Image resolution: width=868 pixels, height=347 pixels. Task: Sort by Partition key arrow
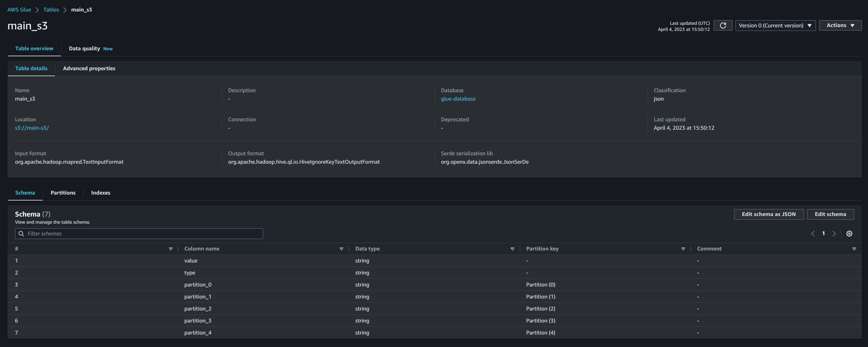click(683, 249)
